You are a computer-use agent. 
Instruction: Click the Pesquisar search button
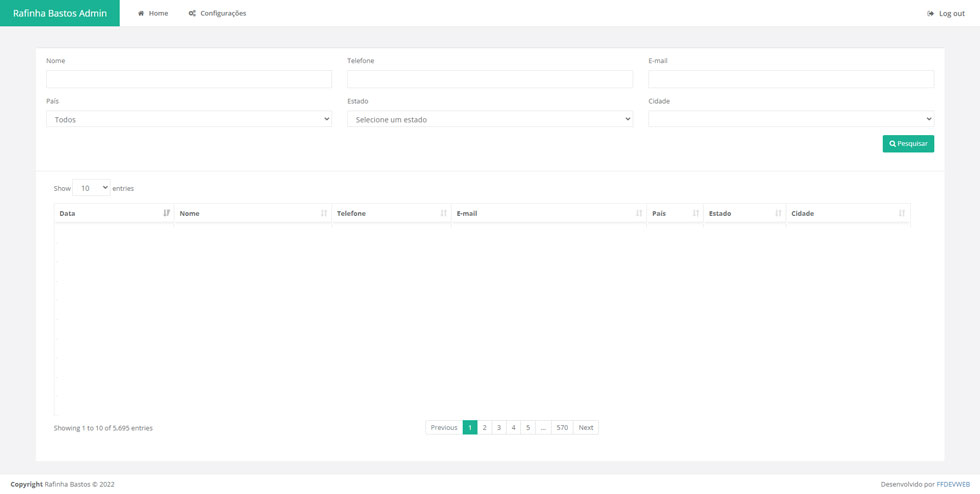(x=908, y=144)
